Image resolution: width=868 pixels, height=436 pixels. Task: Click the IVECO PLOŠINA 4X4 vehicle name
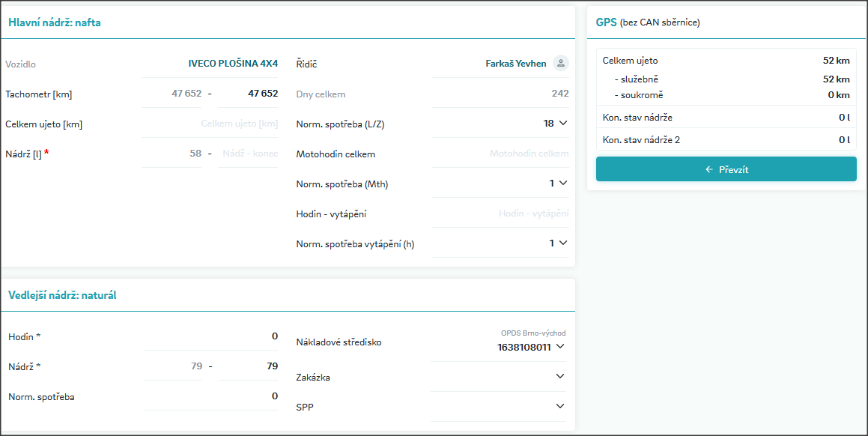click(233, 64)
